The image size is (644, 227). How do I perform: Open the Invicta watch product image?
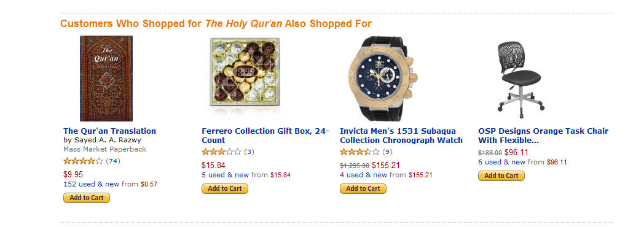pyautogui.click(x=383, y=79)
